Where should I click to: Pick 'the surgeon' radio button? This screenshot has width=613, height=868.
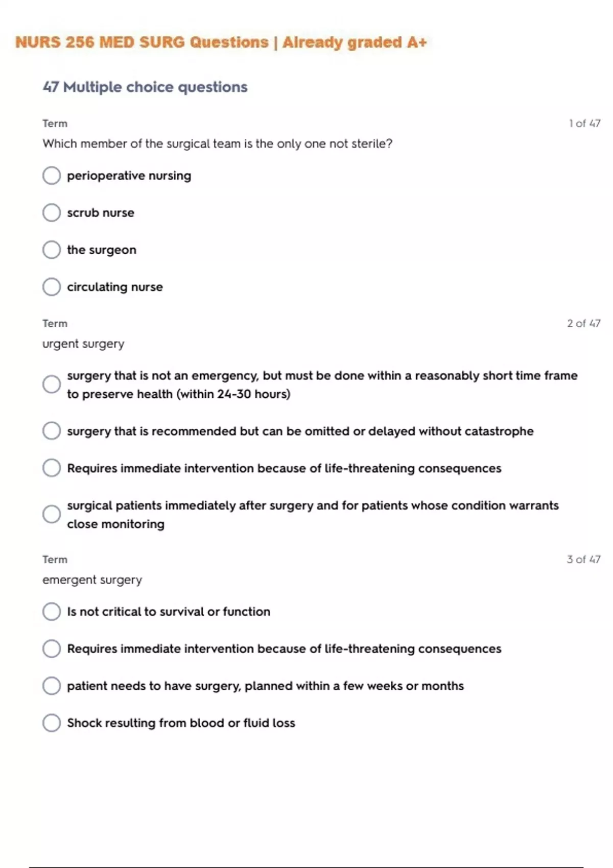52,250
